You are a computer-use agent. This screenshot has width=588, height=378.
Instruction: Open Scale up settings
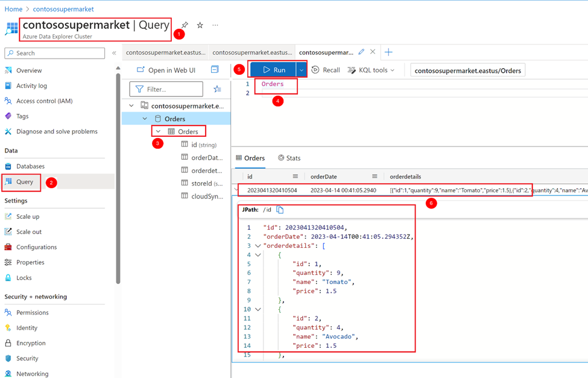point(27,217)
